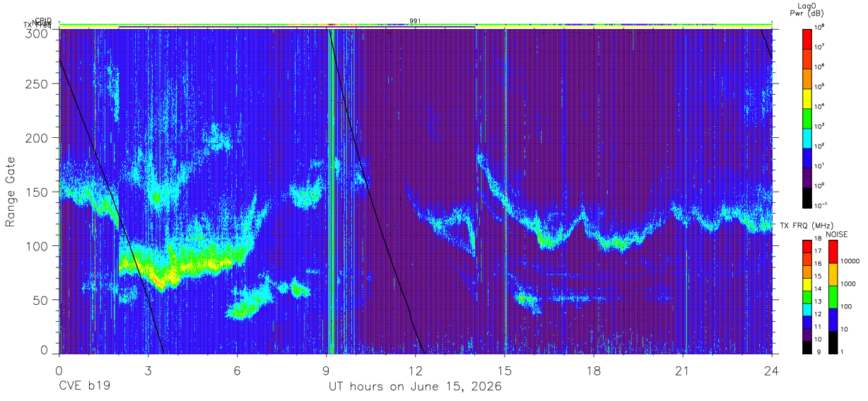Click the cyan segment of the Pwr colorbar
The image size is (868, 401).
pos(808,139)
